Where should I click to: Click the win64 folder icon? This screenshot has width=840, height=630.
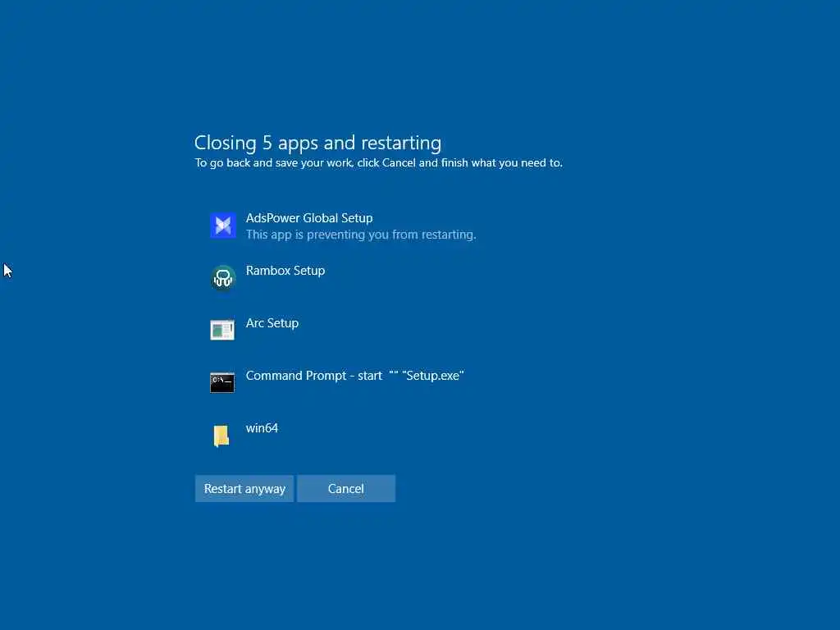pyautogui.click(x=221, y=436)
